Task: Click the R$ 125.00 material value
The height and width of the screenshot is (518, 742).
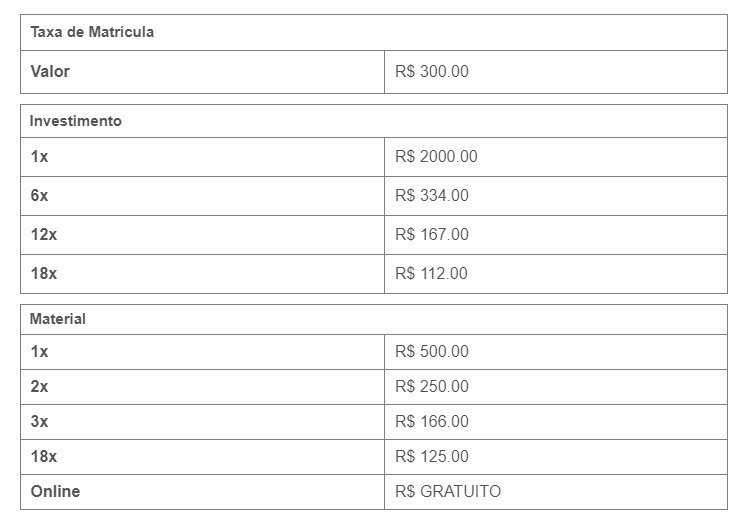Action: (432, 457)
